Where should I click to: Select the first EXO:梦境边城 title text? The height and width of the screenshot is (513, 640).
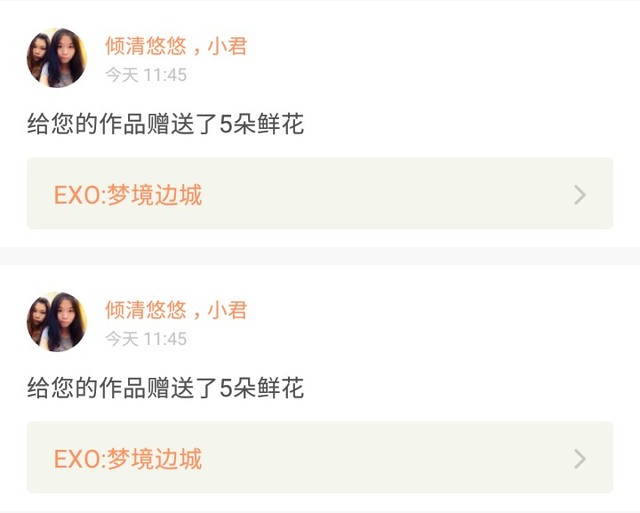point(128,195)
